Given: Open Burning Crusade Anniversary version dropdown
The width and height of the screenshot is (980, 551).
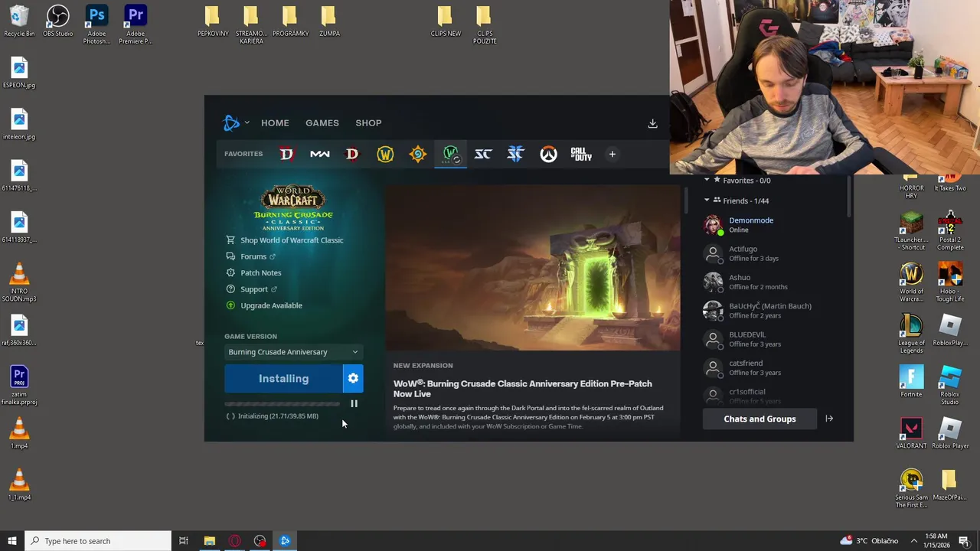Looking at the screenshot, I should point(293,352).
